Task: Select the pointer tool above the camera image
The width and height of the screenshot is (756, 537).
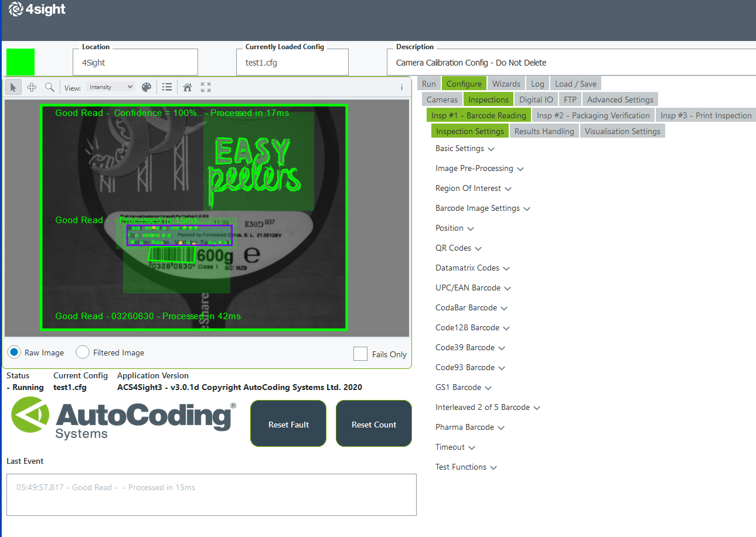Action: 13,87
